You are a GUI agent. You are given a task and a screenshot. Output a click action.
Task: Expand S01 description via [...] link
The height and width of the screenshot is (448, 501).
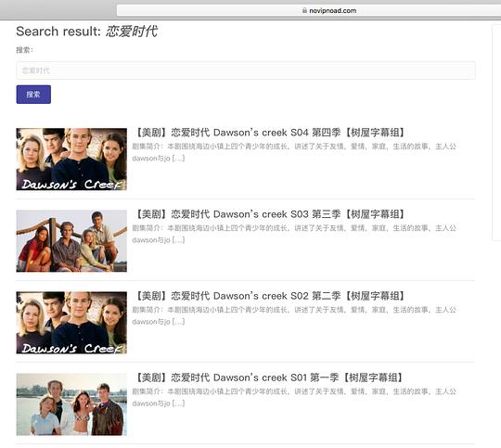pos(179,403)
